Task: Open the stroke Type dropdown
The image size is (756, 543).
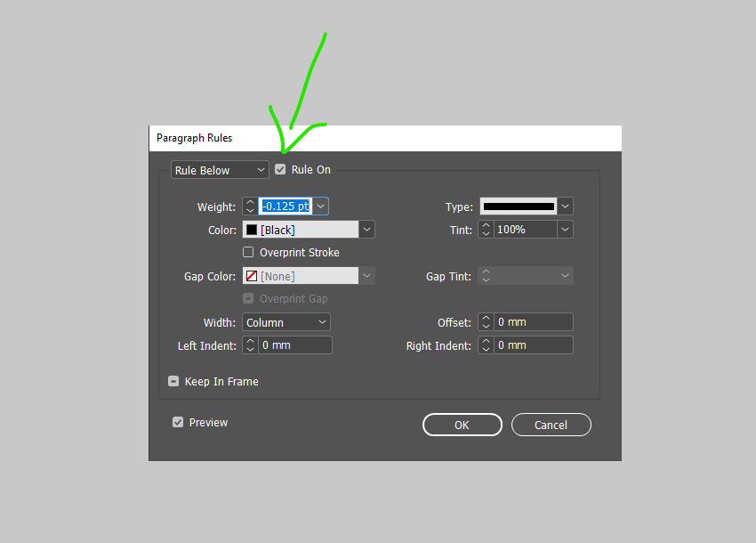Action: [x=565, y=207]
